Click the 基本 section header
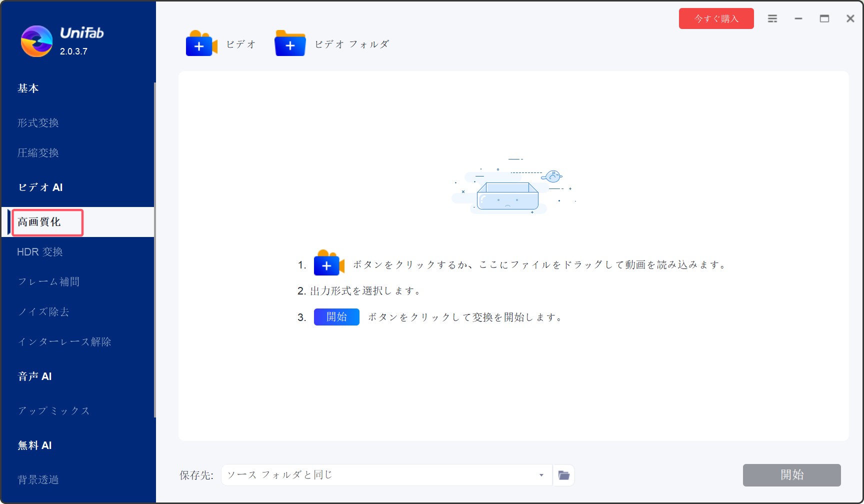 (28, 88)
